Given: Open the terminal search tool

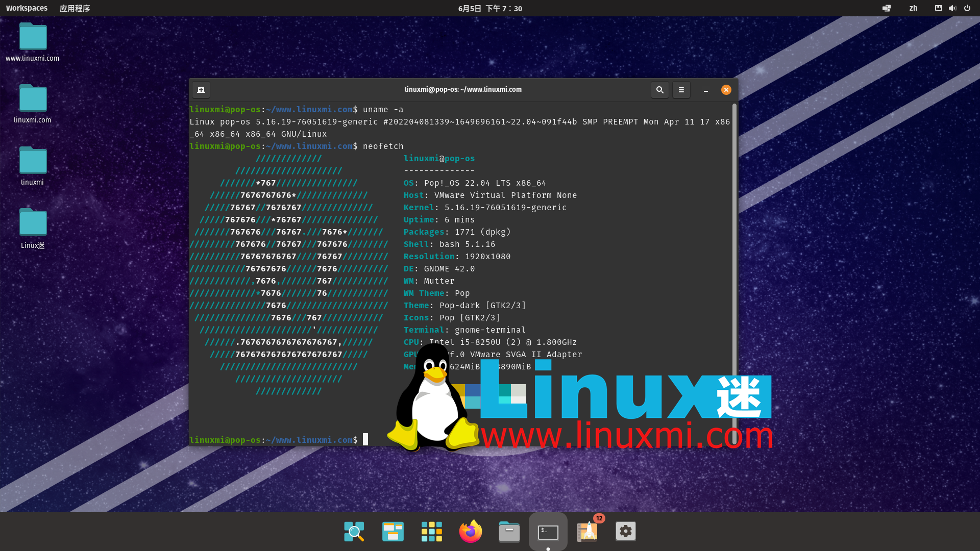Looking at the screenshot, I should tap(659, 90).
